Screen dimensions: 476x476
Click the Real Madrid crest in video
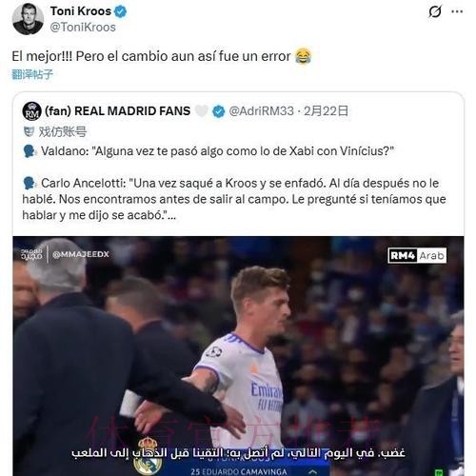click(148, 456)
